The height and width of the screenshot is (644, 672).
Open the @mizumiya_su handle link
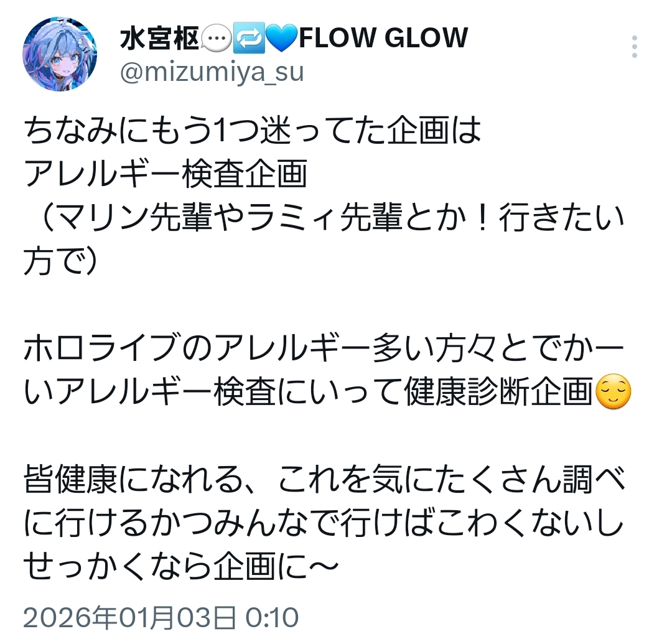pos(212,72)
